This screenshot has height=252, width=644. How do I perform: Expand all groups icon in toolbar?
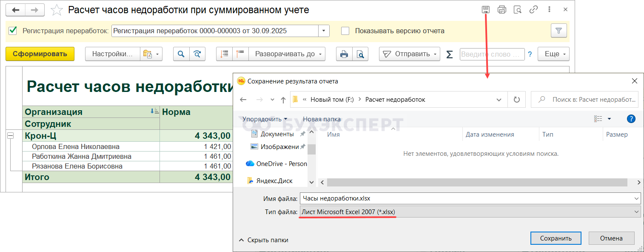click(x=241, y=54)
